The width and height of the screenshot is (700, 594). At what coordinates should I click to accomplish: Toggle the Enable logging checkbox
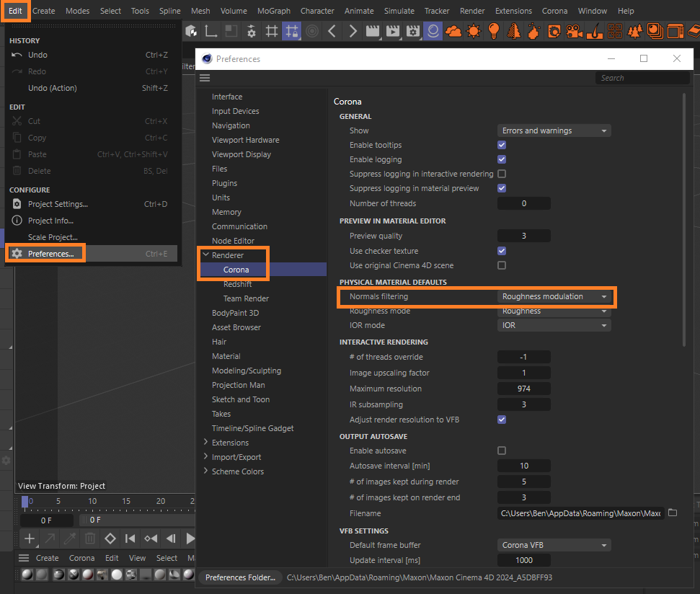(502, 159)
